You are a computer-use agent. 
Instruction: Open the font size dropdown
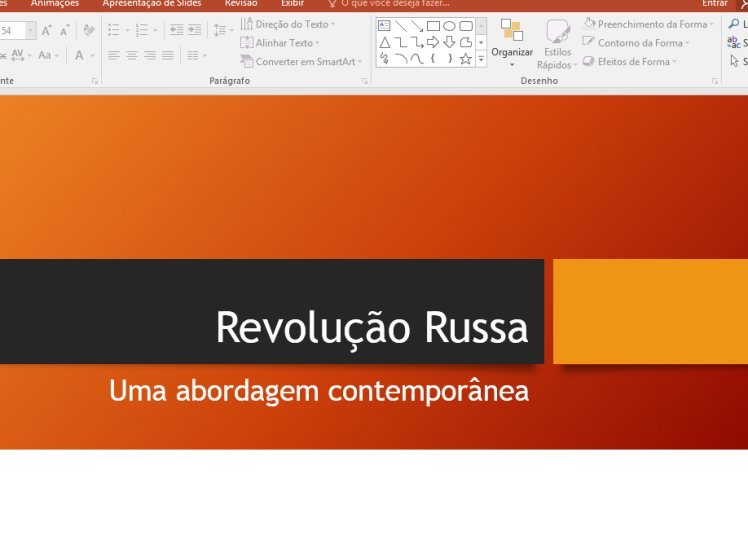[31, 31]
